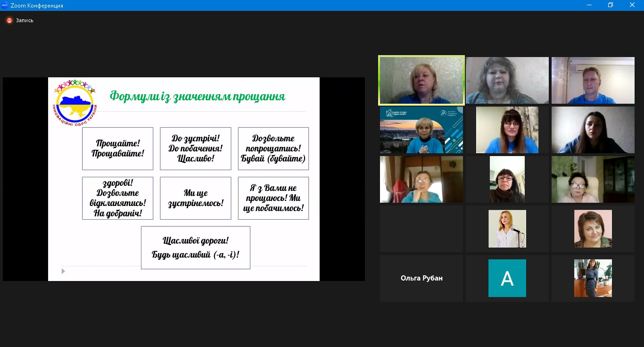Click the slide's gray play triangle marker
The image size is (644, 347).
tap(63, 271)
